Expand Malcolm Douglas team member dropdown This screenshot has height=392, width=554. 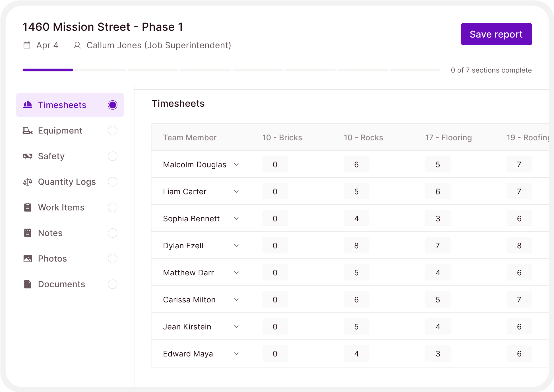click(x=236, y=164)
